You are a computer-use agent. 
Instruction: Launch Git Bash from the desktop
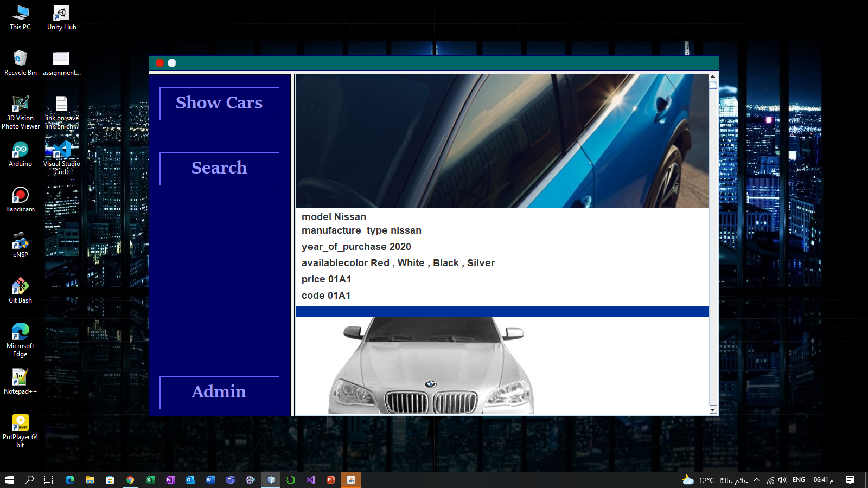click(20, 286)
